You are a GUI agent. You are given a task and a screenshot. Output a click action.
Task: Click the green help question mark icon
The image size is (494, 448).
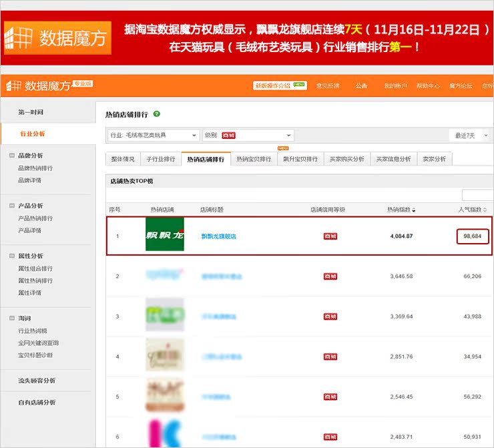pos(157,114)
